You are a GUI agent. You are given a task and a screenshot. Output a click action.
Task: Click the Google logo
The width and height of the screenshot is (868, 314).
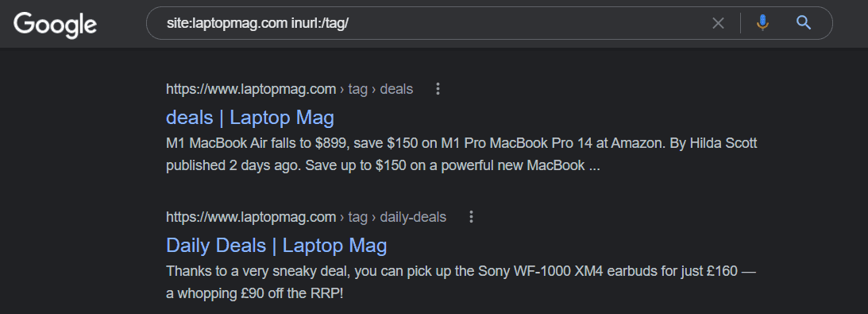click(56, 25)
